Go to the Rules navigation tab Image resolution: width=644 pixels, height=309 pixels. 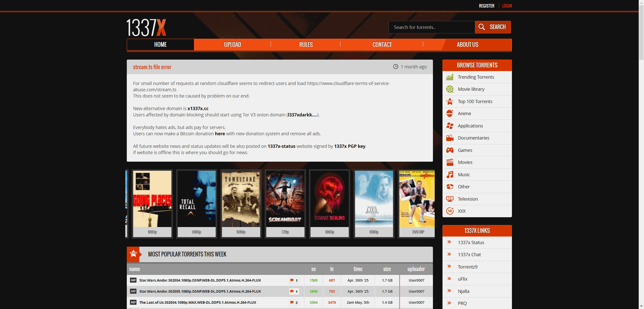(306, 45)
